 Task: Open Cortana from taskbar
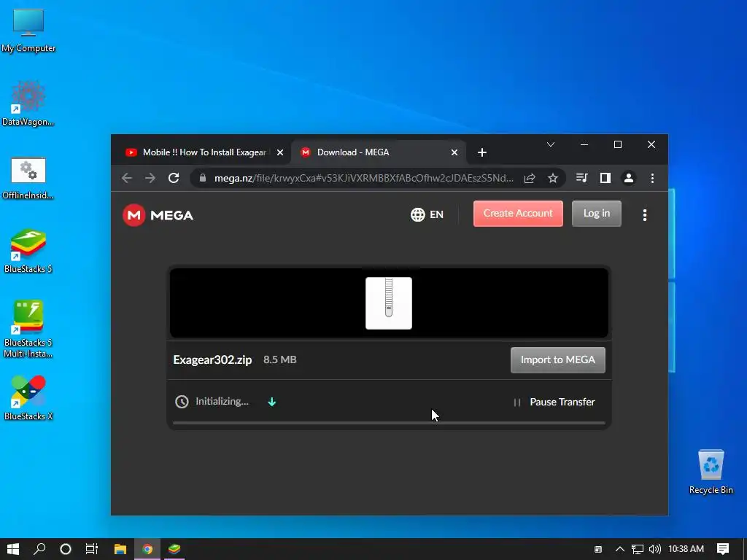coord(66,549)
